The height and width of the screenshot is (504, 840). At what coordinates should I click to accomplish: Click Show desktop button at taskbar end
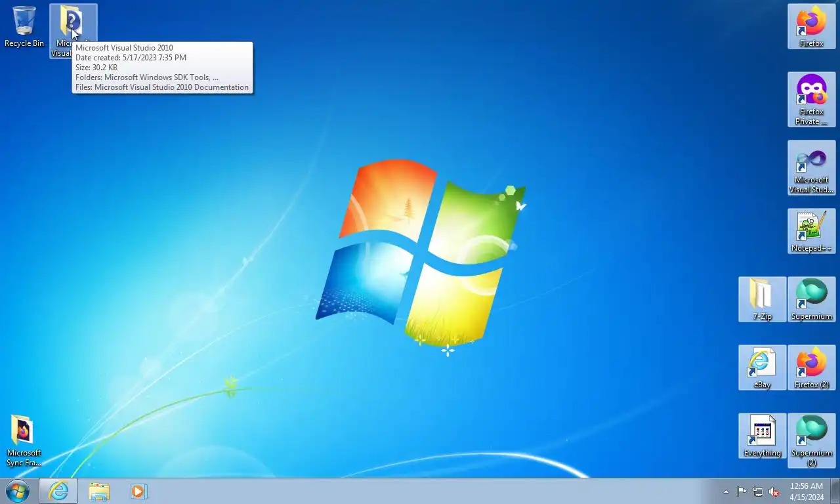[835, 491]
